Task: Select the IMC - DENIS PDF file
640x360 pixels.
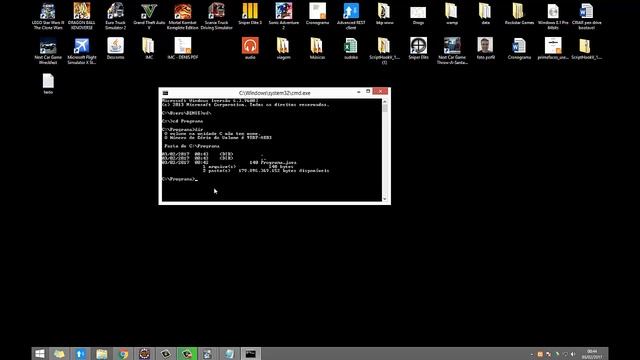Action: [182, 49]
